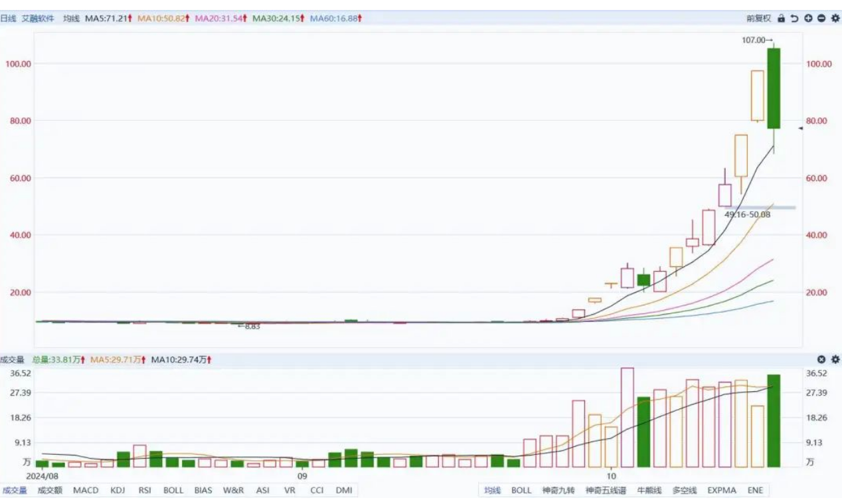
Task: Switch to KDJ indicator tab
Action: 118,491
